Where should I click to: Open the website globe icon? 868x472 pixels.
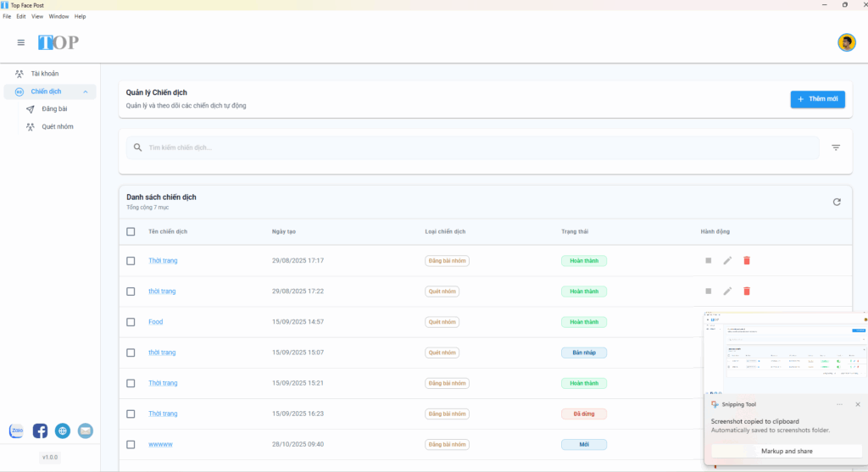63,430
